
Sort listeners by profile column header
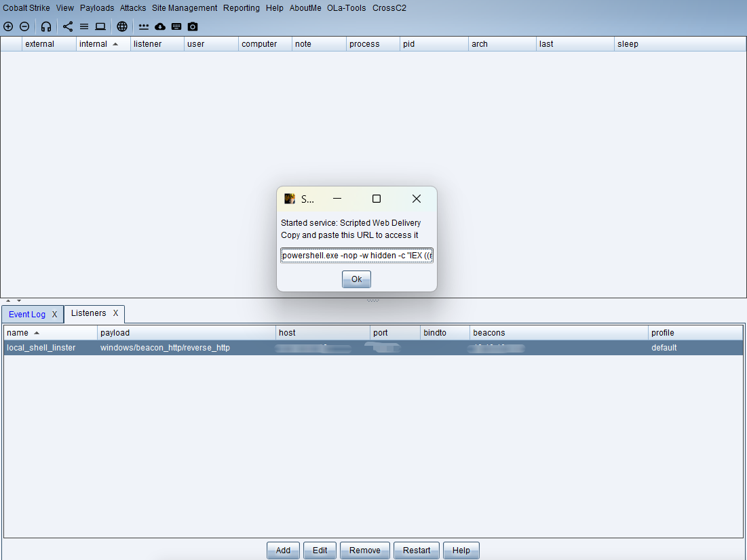[695, 332]
